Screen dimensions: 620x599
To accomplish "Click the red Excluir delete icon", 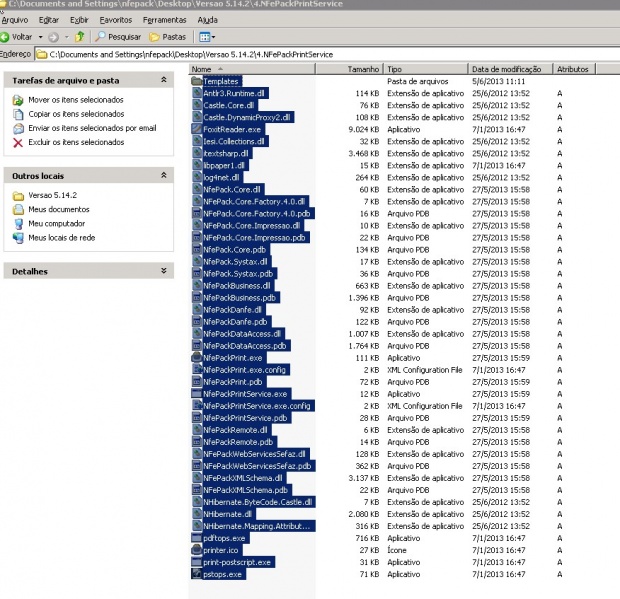I will coord(18,143).
